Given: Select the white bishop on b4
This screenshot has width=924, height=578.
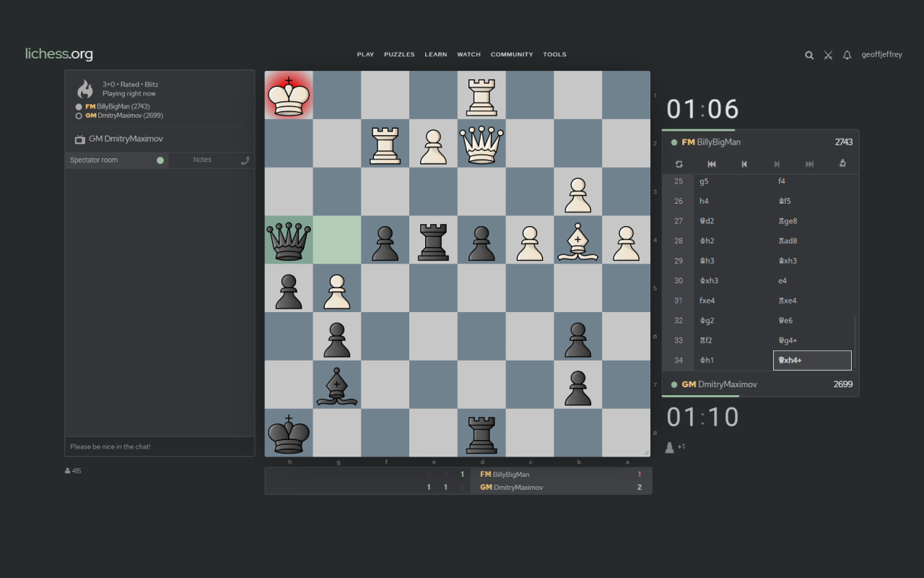Looking at the screenshot, I should pos(577,240).
